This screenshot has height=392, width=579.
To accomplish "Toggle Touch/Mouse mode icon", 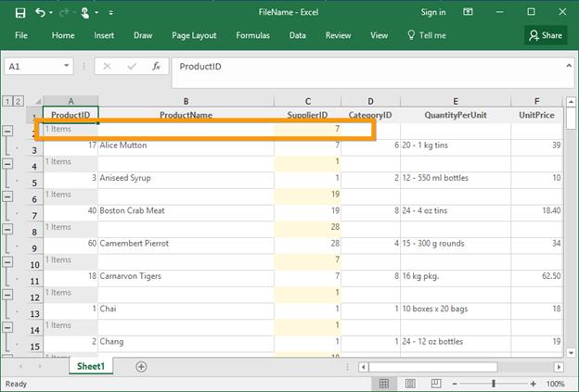I will pos(85,13).
